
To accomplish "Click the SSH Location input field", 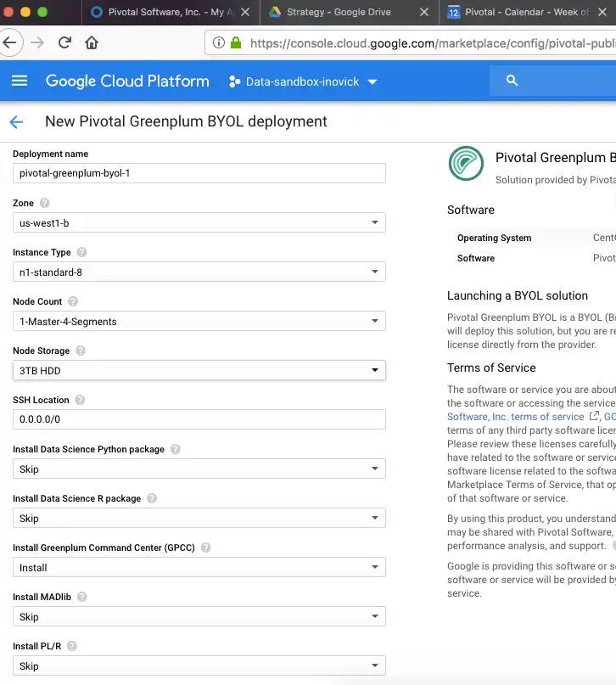I will click(199, 419).
